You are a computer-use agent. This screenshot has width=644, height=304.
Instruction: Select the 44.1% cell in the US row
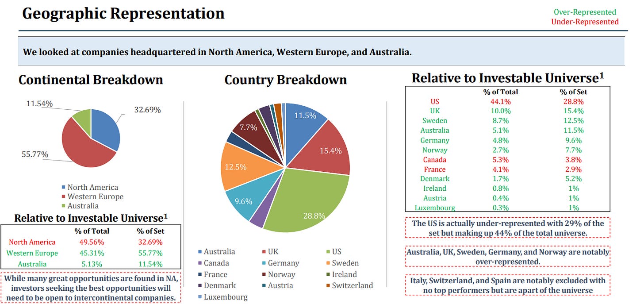[x=500, y=101]
